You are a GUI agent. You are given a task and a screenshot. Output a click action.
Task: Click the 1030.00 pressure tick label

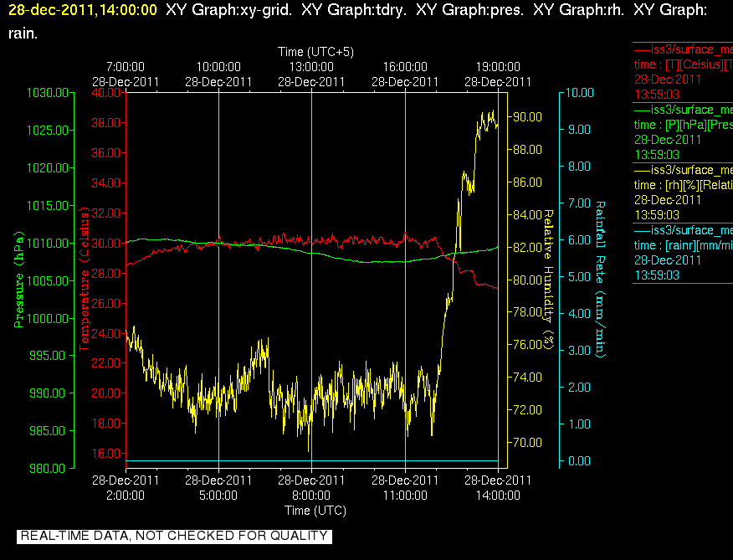48,93
